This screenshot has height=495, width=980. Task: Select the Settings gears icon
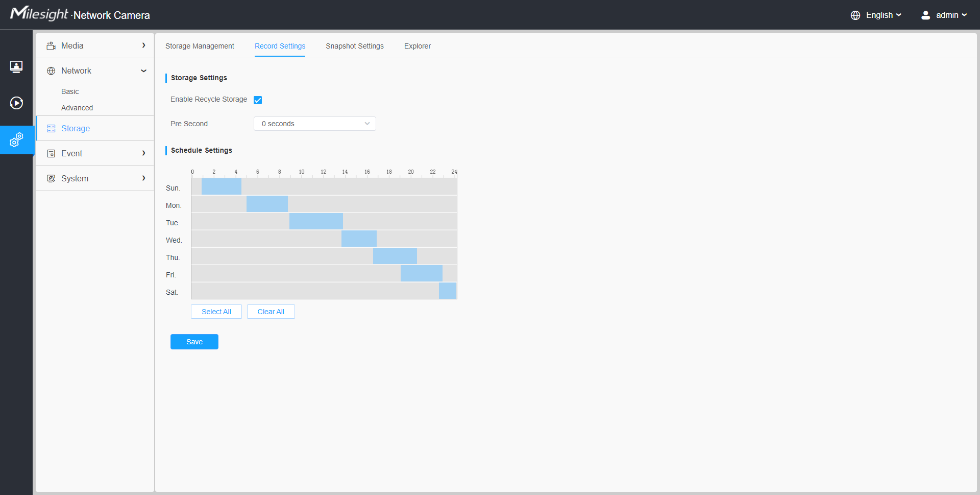point(16,139)
